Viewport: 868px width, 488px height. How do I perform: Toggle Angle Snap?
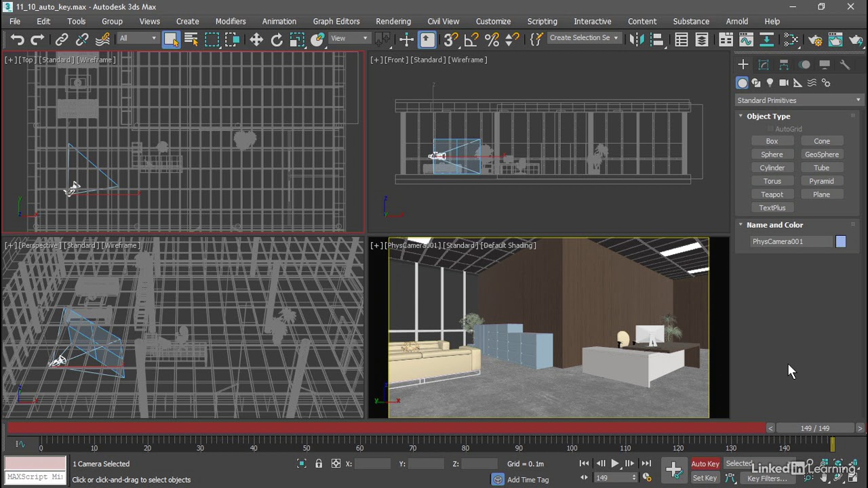pos(471,40)
